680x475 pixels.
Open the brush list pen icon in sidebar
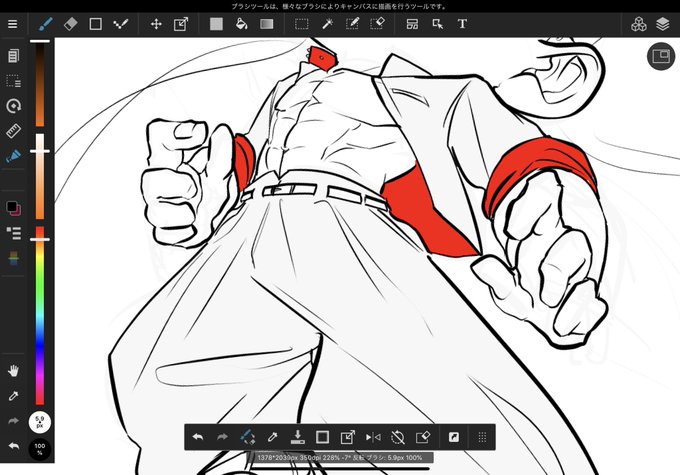(13, 156)
